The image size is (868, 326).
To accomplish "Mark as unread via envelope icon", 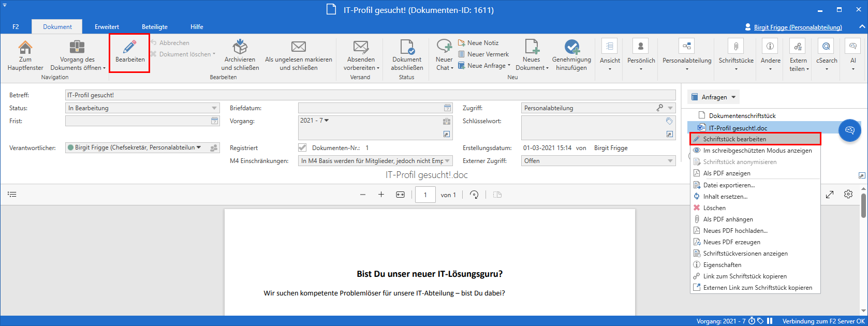I will pos(298,48).
